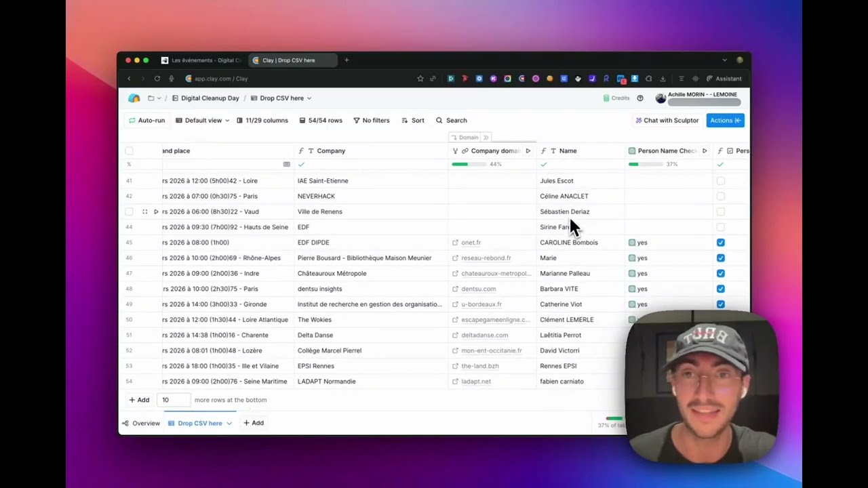Open Drop CSV here bottom tab chevron
Screen dimensions: 868x488
point(229,424)
